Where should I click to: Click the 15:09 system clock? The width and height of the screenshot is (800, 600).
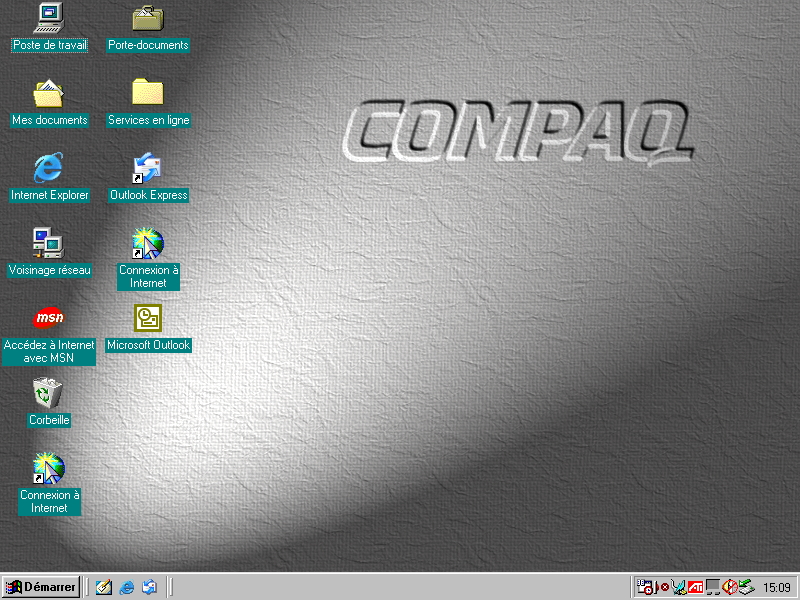[x=777, y=588]
